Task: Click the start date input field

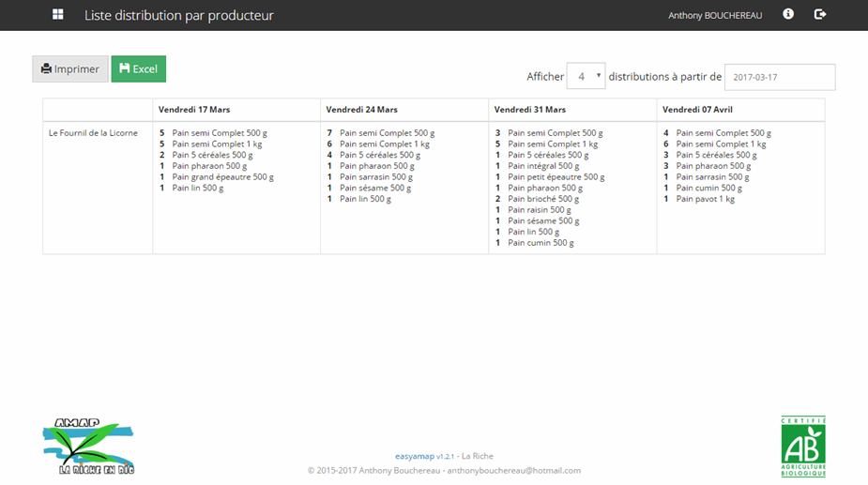Action: pos(779,77)
